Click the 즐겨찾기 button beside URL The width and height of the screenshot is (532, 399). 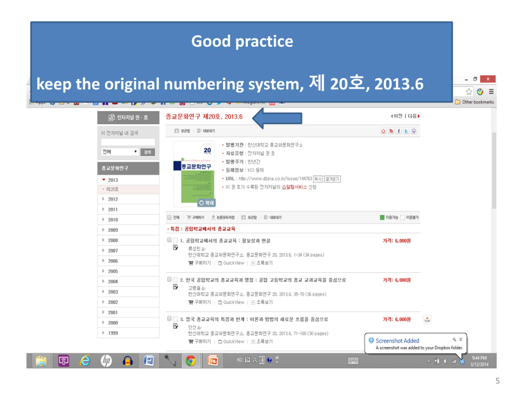coord(332,179)
